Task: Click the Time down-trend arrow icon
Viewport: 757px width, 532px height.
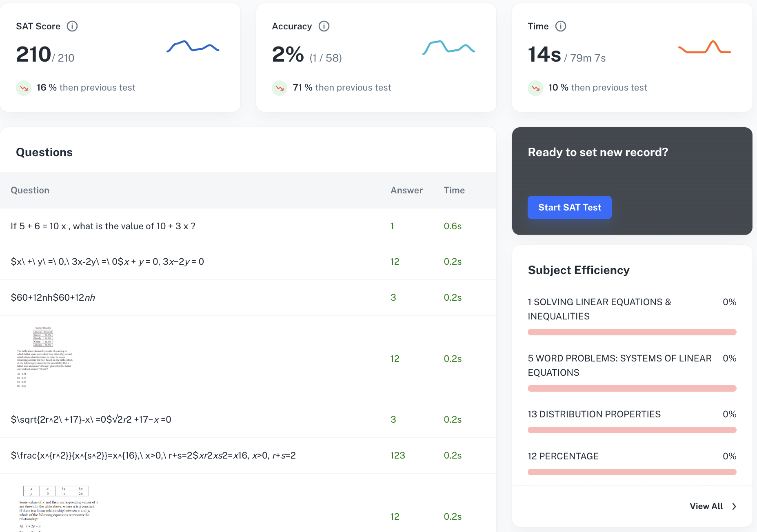Action: (535, 88)
